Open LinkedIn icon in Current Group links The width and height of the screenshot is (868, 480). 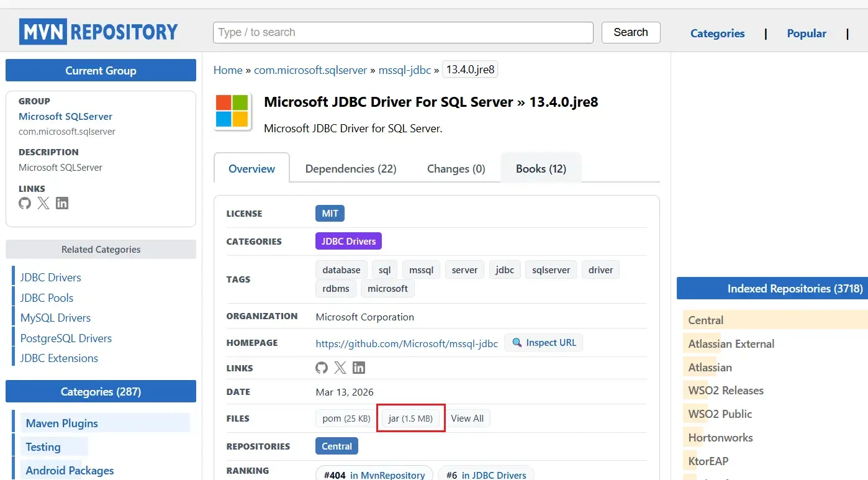pyautogui.click(x=62, y=203)
